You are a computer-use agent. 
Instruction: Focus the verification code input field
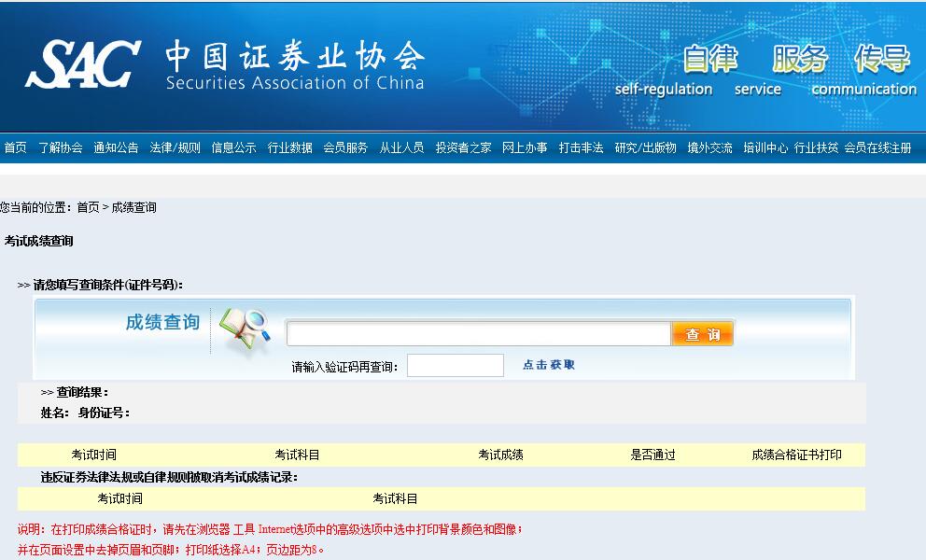456,366
